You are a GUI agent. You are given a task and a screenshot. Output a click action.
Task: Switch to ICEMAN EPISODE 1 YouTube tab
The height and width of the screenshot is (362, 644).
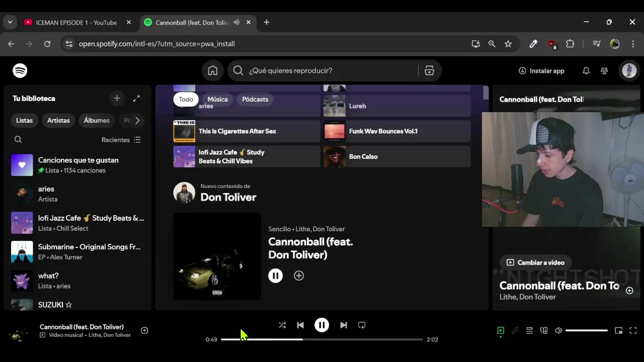[x=76, y=23]
